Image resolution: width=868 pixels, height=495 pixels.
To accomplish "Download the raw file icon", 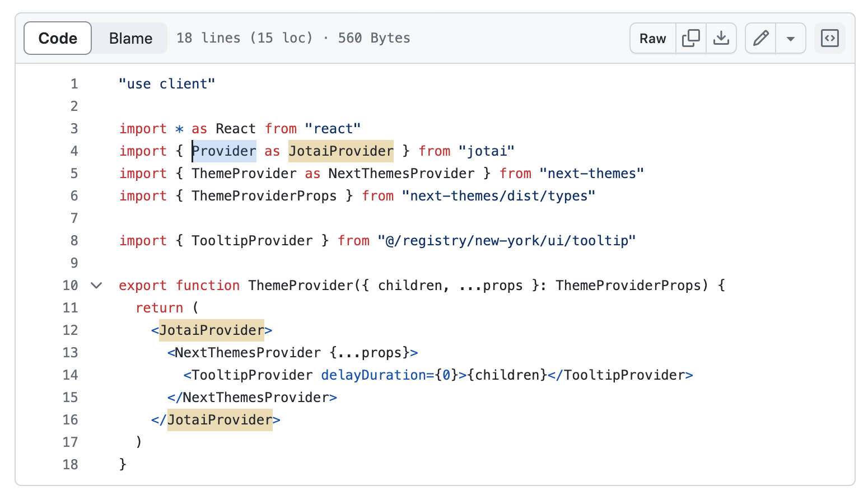I will (721, 38).
